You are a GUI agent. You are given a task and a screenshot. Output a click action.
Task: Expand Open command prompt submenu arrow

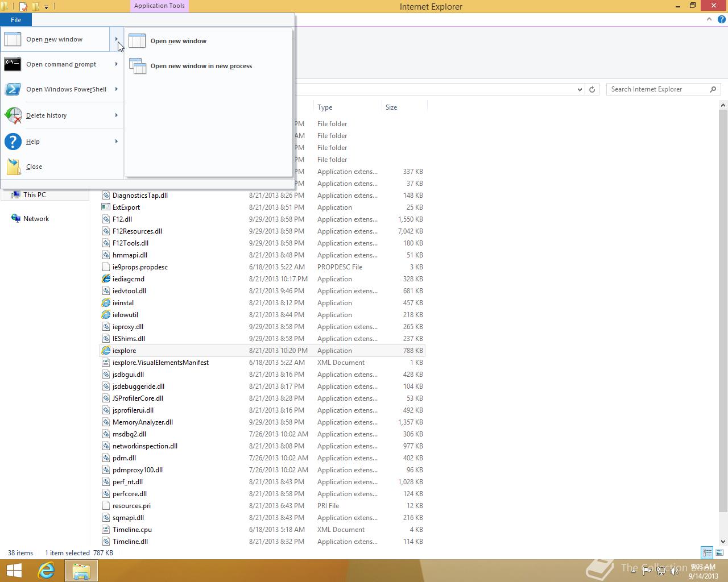pos(117,64)
